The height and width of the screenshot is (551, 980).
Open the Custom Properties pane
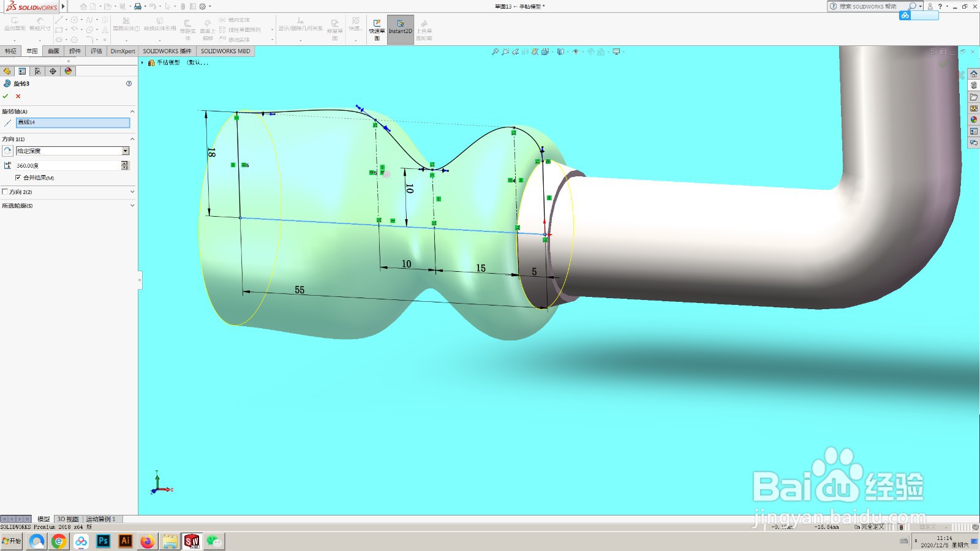(974, 132)
